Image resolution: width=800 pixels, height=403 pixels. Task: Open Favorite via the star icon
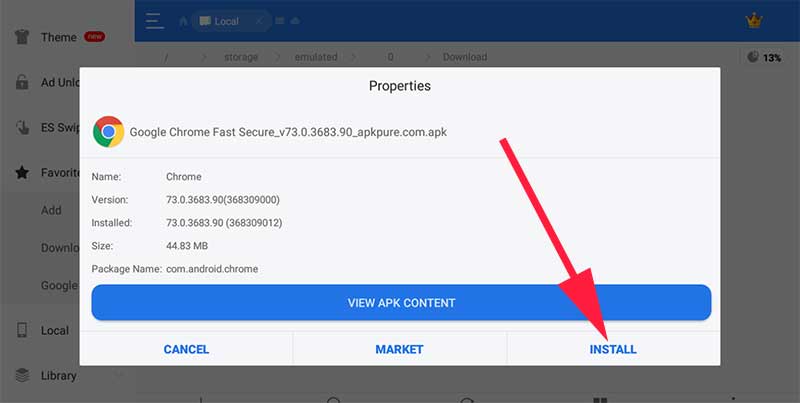point(22,172)
